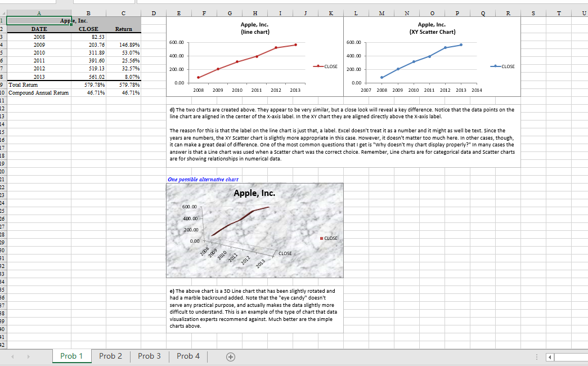Screen dimensions: 588x366
Task: Click the next sheet navigation arrow
Action: (29, 356)
